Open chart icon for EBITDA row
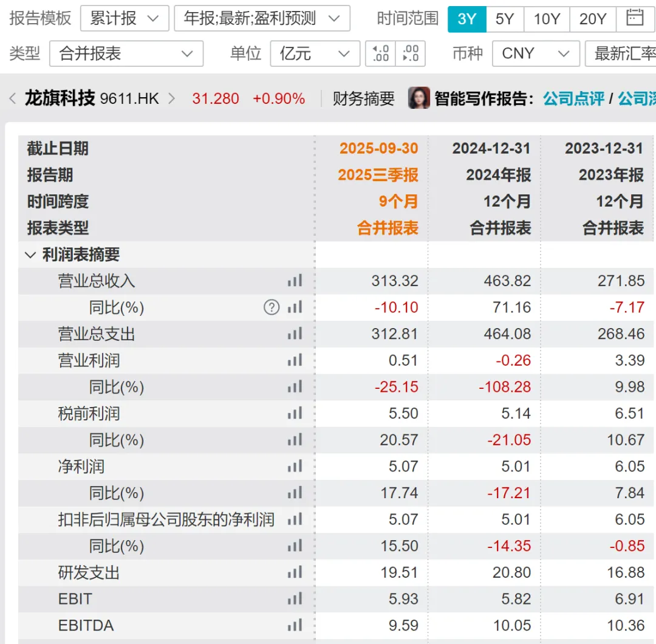 coord(295,626)
